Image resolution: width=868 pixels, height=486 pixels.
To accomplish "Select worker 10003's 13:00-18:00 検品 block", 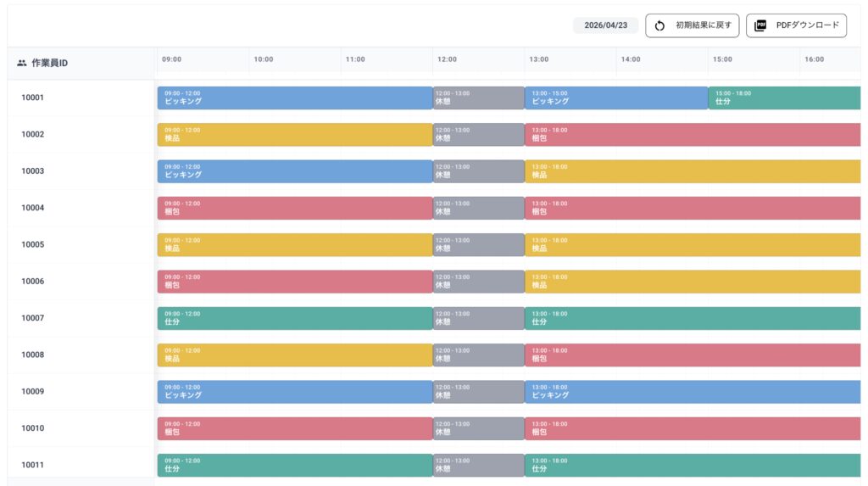I will (693, 171).
